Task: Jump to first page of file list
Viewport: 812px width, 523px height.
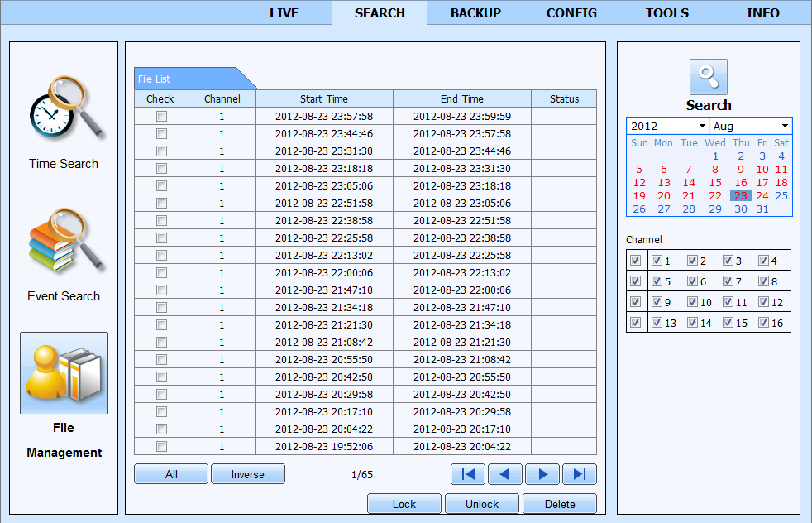Action: pos(468,474)
